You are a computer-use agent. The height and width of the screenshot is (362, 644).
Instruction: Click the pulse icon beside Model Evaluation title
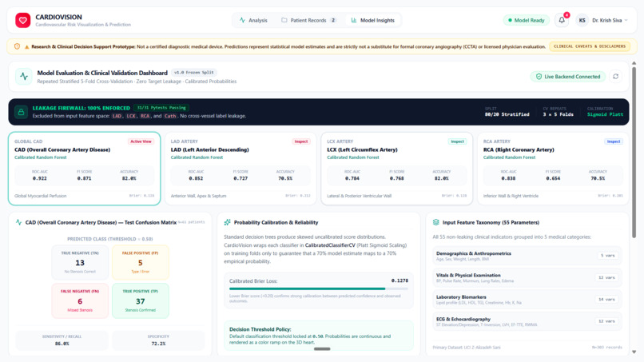click(x=24, y=77)
